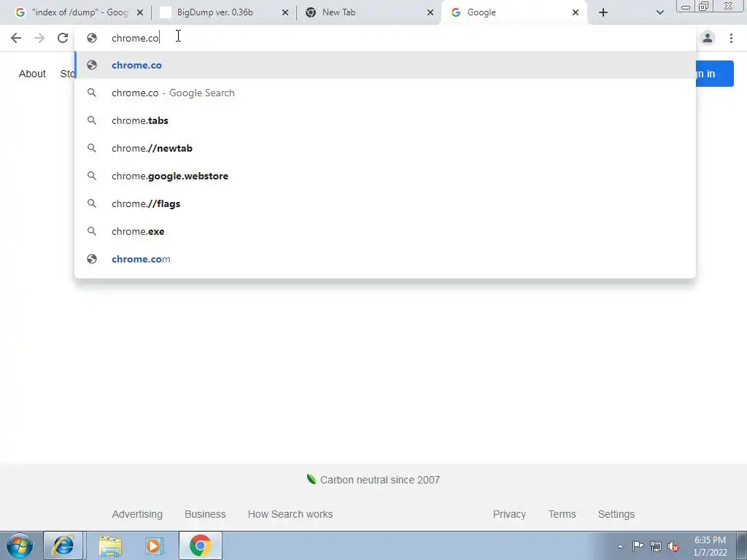The height and width of the screenshot is (560, 747).
Task: Click the globe icon beside chrome.com suggestion
Action: (x=92, y=259)
